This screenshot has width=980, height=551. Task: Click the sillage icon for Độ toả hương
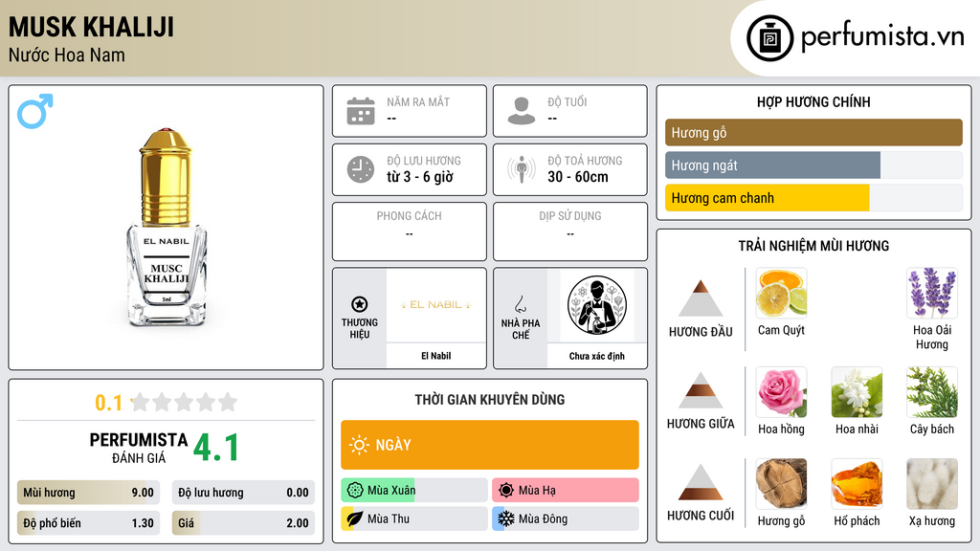click(522, 169)
